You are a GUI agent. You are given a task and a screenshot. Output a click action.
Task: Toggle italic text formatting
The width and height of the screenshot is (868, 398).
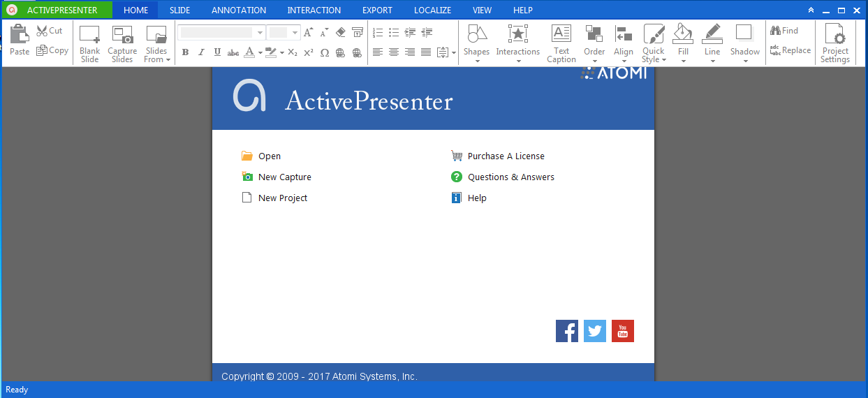(201, 52)
